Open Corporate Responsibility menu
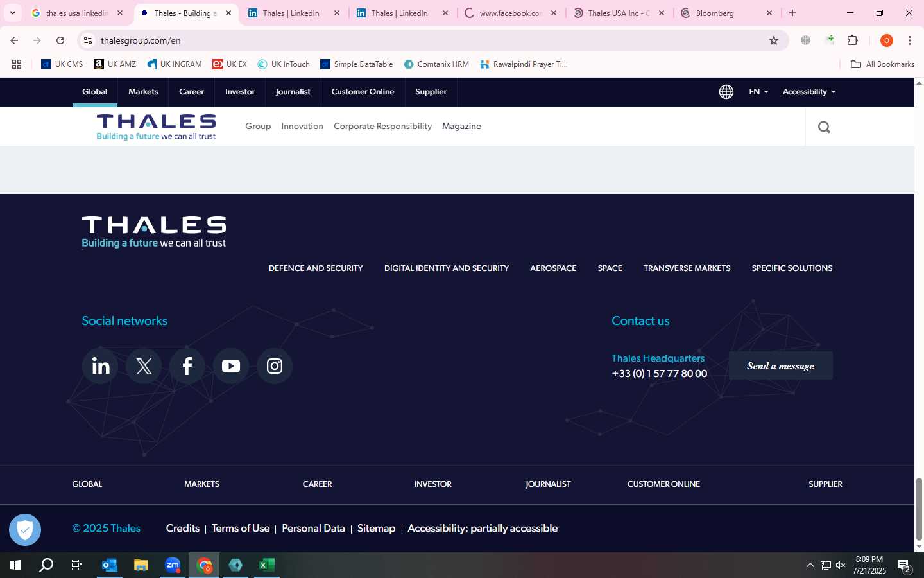Image resolution: width=924 pixels, height=578 pixels. click(382, 127)
